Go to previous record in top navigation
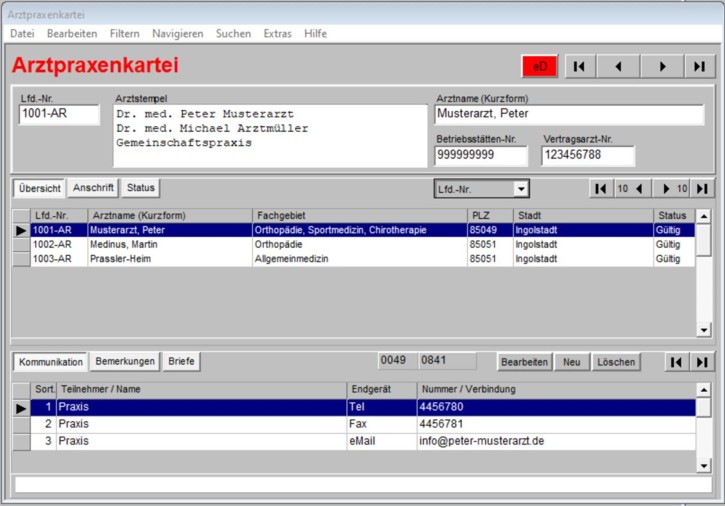 point(619,66)
